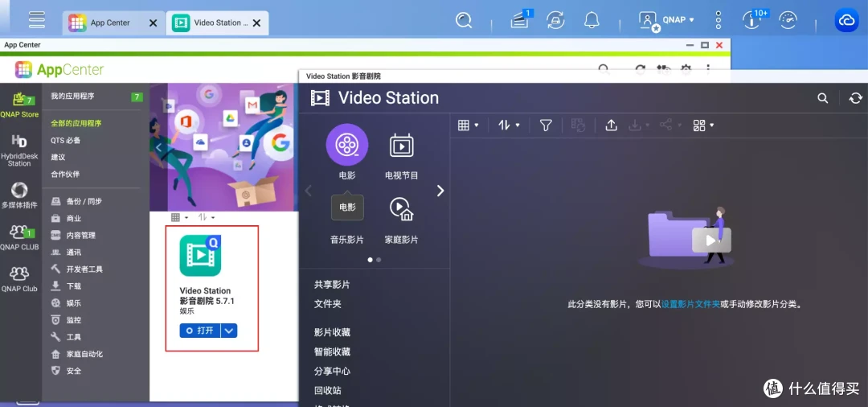This screenshot has width=868, height=407.
Task: Select 安全 category
Action: 74,371
